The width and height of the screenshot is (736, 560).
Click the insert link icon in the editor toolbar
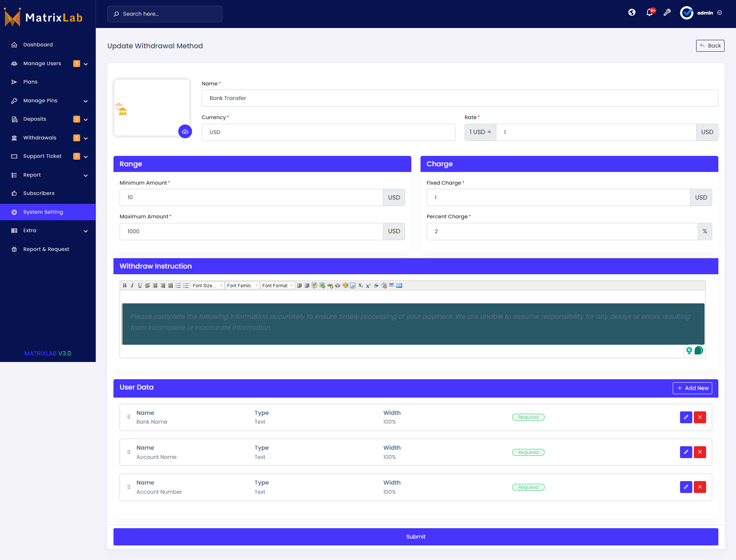pos(330,285)
